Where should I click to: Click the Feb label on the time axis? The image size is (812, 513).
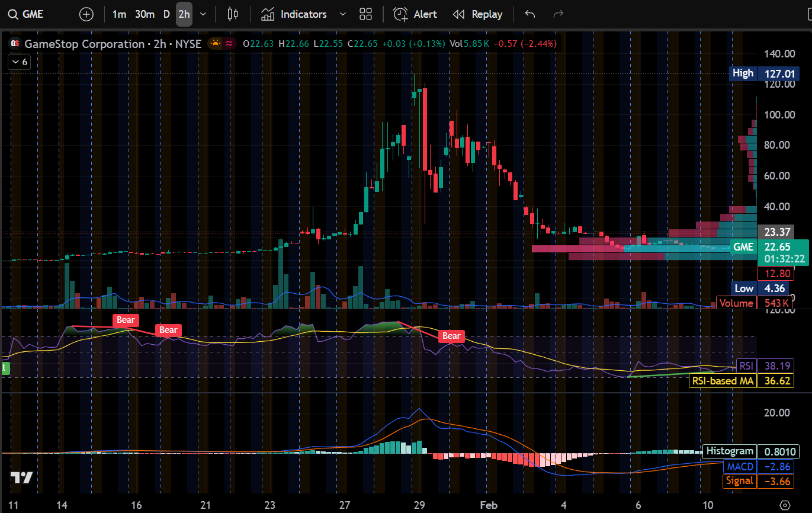click(489, 505)
